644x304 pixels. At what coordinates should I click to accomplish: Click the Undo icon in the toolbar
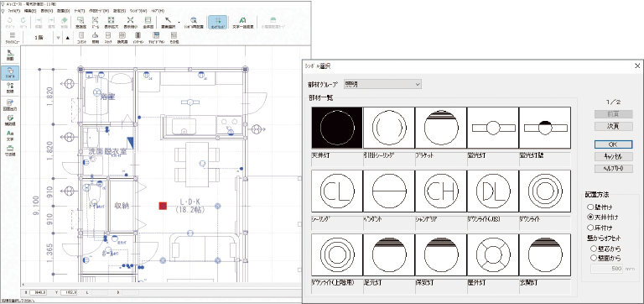tap(9, 20)
